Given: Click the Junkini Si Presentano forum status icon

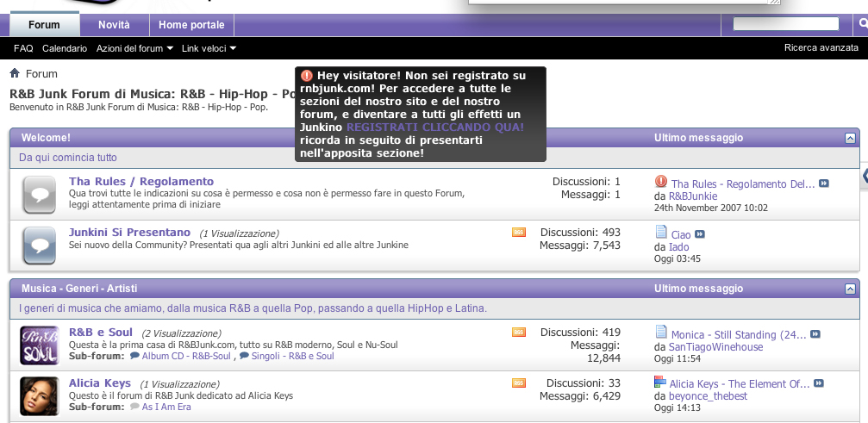Looking at the screenshot, I should (x=39, y=244).
